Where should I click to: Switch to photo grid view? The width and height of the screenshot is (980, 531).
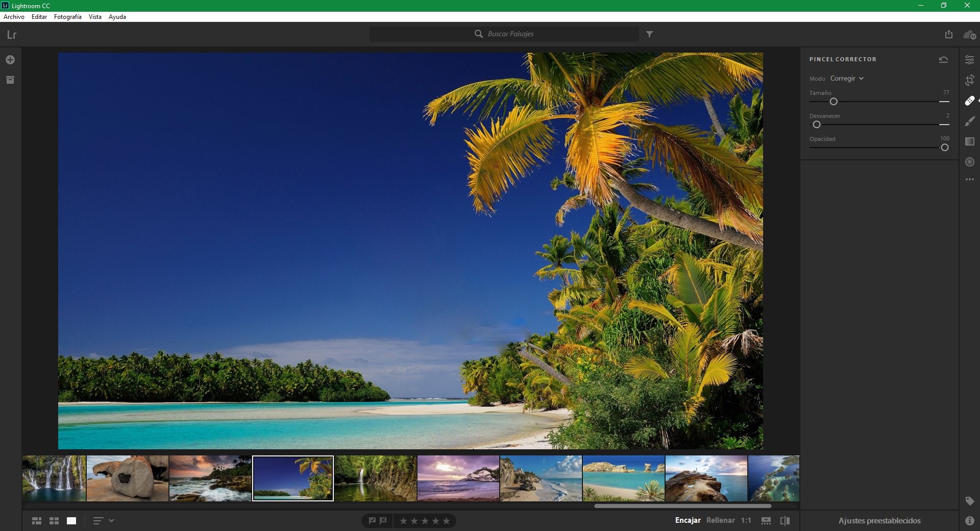coord(37,521)
